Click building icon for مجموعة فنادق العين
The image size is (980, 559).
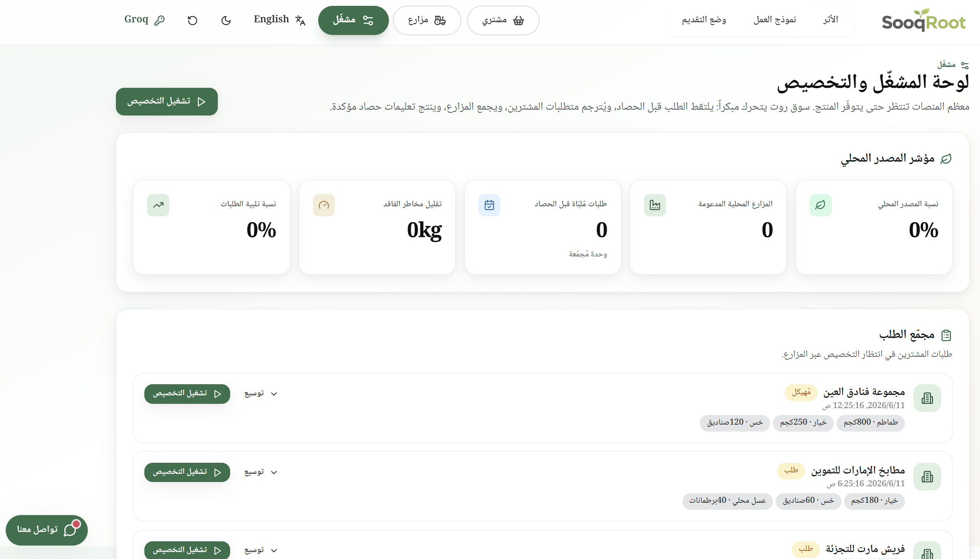927,398
